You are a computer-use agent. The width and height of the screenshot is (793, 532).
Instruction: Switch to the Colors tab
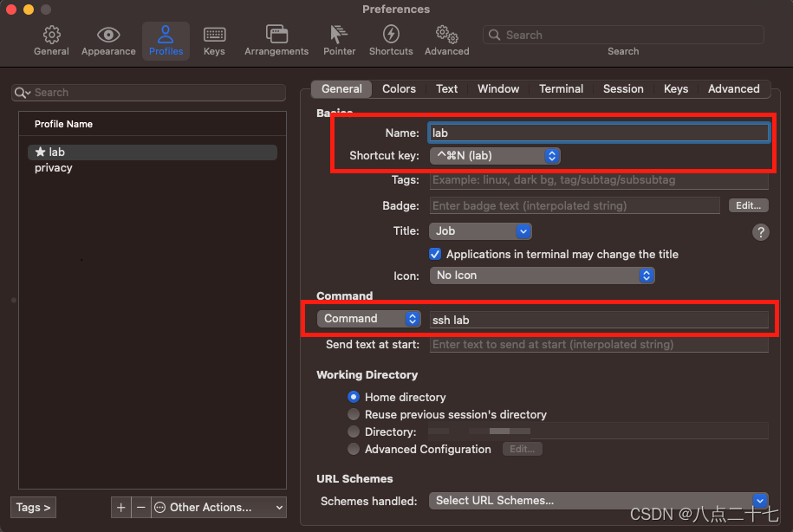coord(399,89)
